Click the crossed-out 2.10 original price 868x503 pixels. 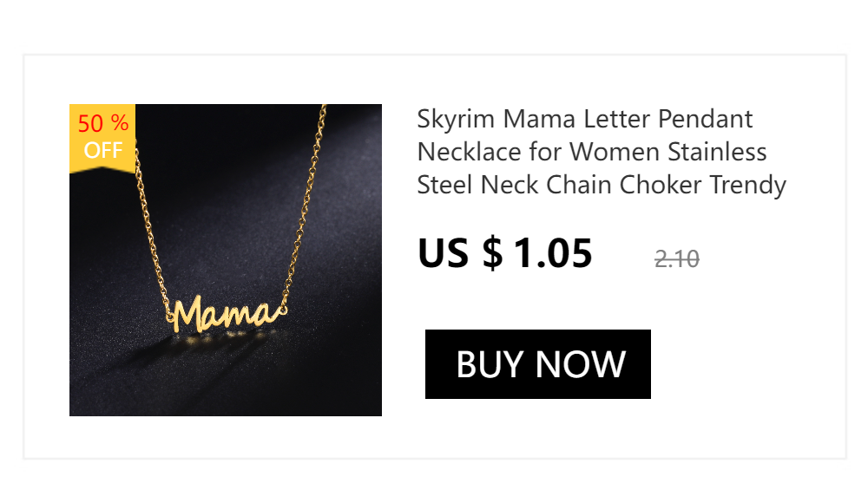pyautogui.click(x=676, y=259)
